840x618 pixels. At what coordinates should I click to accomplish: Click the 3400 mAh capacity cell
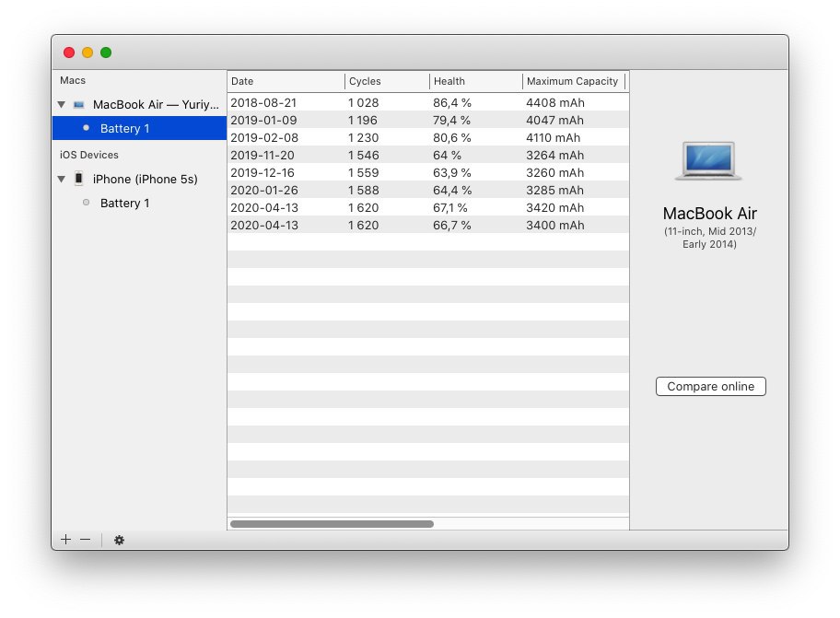pos(555,226)
